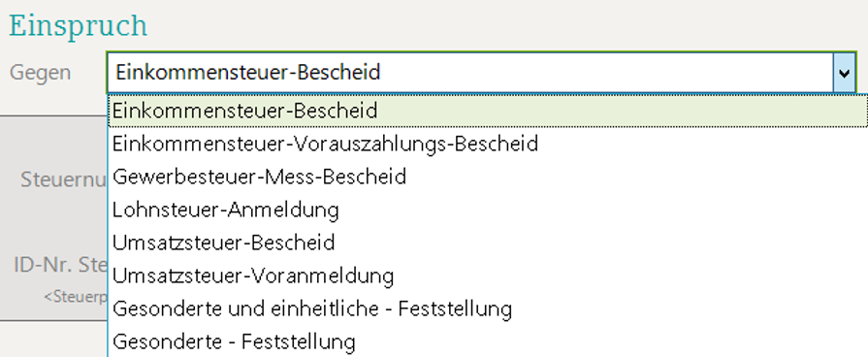
Task: Click the <Steuerp... placeholder text
Action: point(76,297)
